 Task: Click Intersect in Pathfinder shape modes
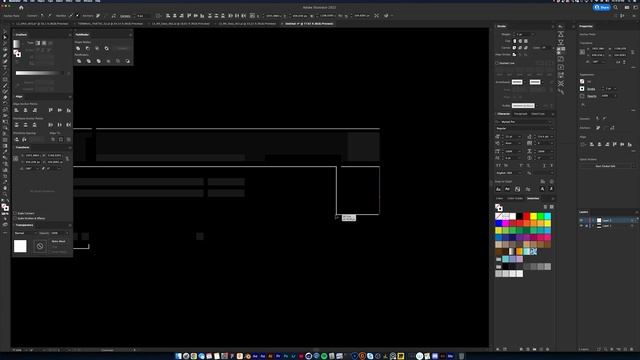pyautogui.click(x=97, y=48)
